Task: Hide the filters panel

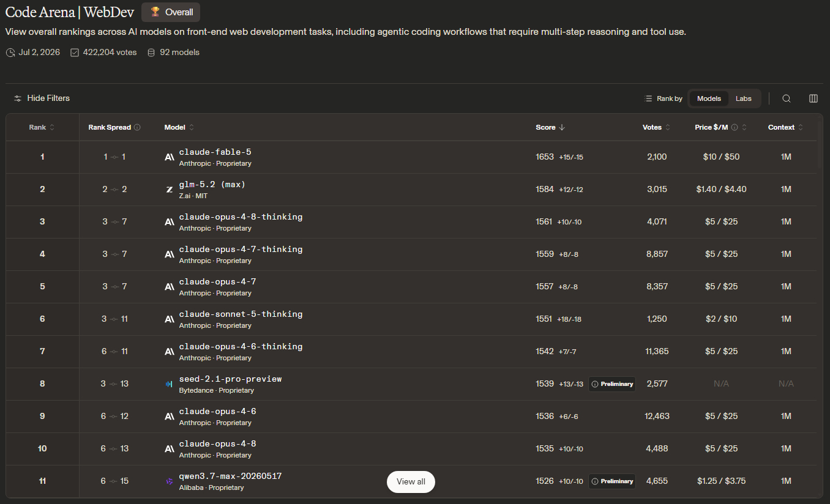Action: coord(42,98)
